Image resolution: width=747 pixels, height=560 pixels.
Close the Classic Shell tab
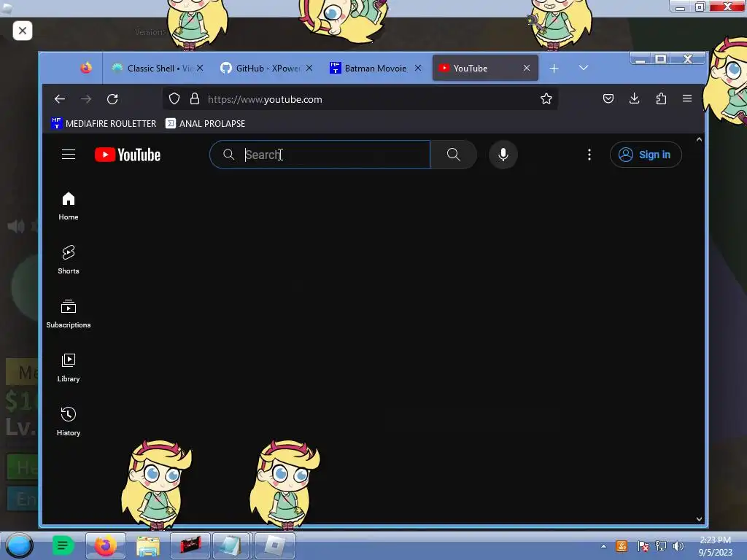click(200, 68)
